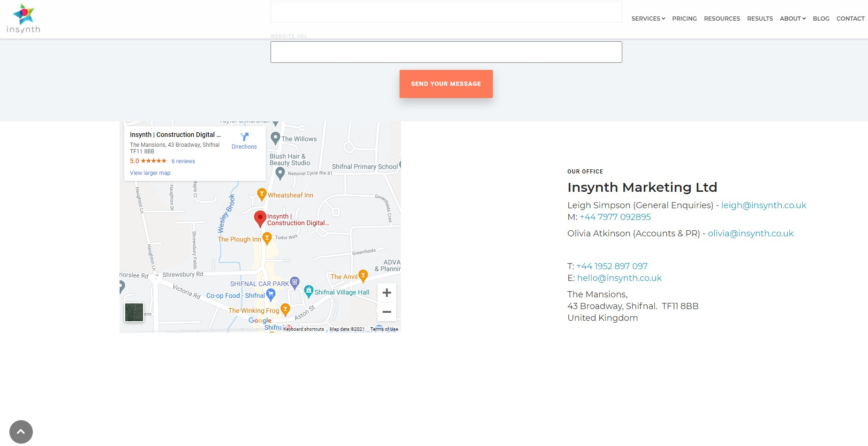Viewport: 868px width, 446px height.
Task: Click Shifnal Primary School map label
Action: click(x=365, y=166)
